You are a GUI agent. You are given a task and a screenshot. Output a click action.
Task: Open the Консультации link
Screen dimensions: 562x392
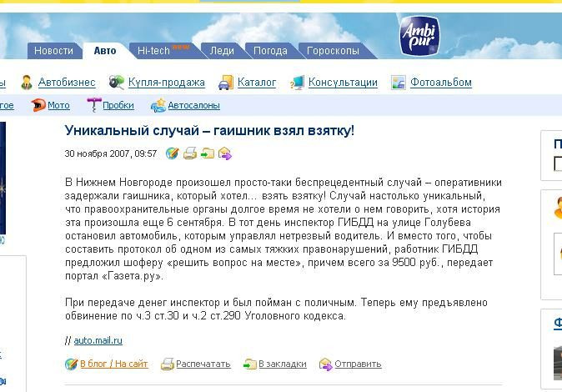343,83
